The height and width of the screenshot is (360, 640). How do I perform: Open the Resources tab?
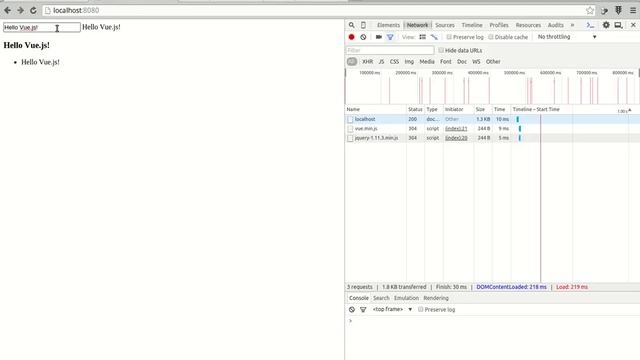tap(528, 25)
